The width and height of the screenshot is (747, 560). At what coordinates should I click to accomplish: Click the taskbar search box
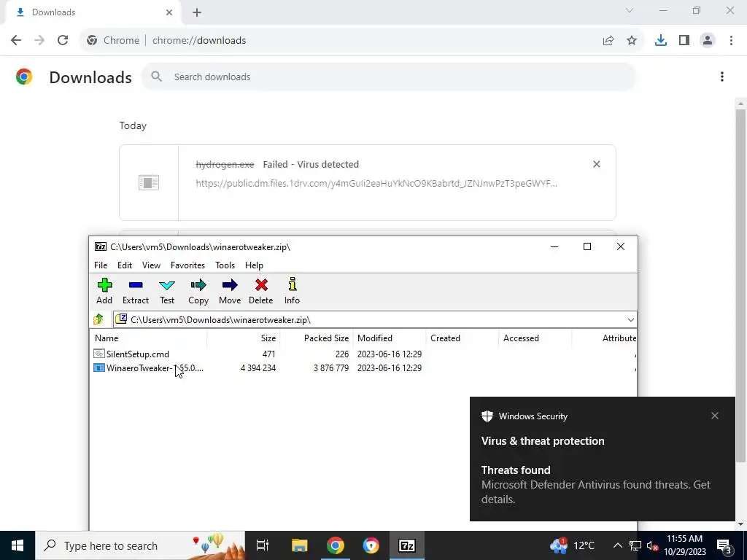point(139,545)
